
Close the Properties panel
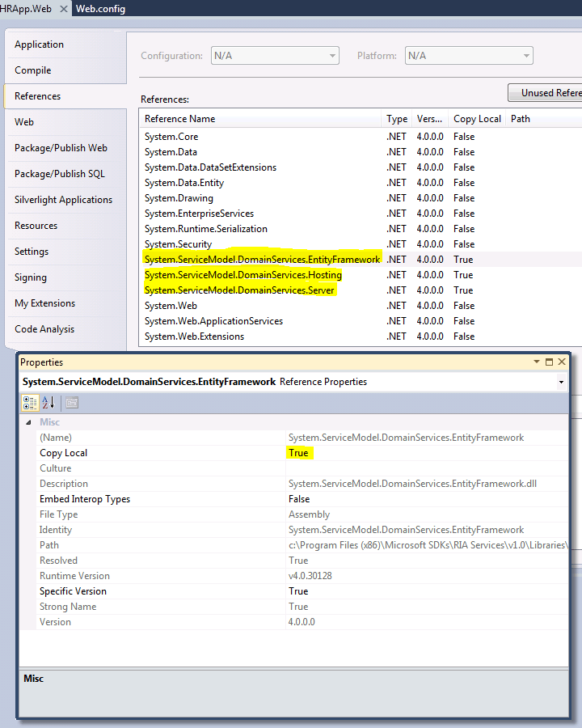[x=562, y=362]
